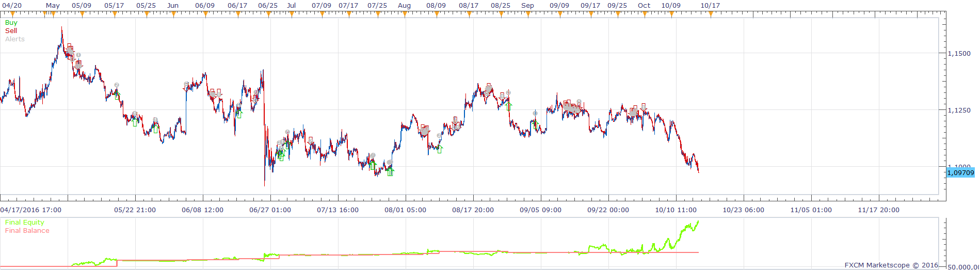980x270 pixels.
Task: Click the 1,1500 price axis label
Action: (959, 53)
